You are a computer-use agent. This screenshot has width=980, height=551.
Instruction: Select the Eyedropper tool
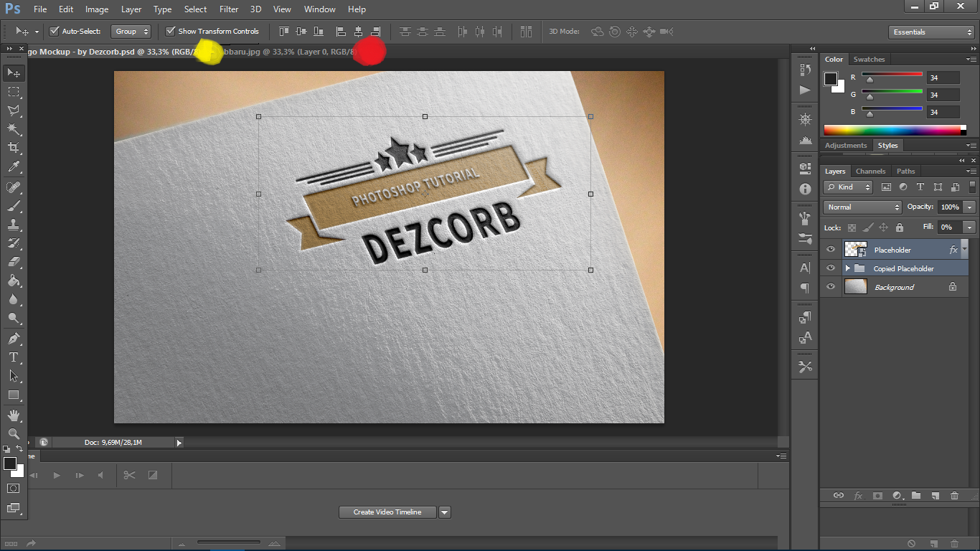pos(14,167)
